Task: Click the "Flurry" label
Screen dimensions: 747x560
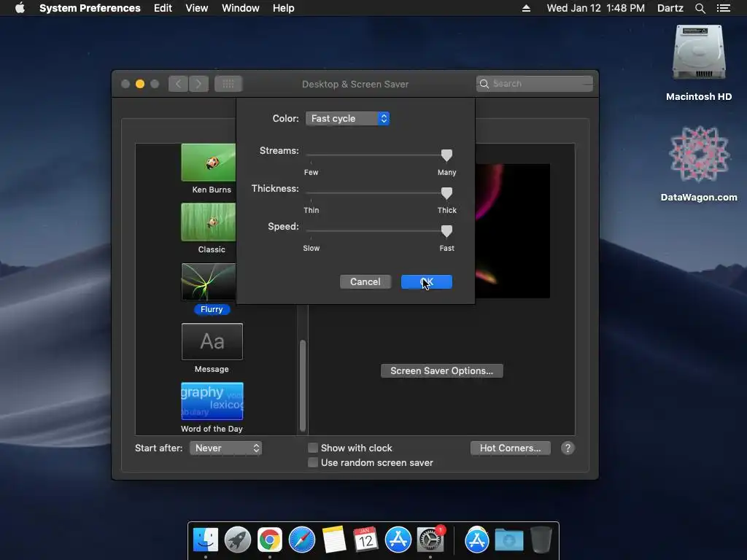Action: (212, 309)
